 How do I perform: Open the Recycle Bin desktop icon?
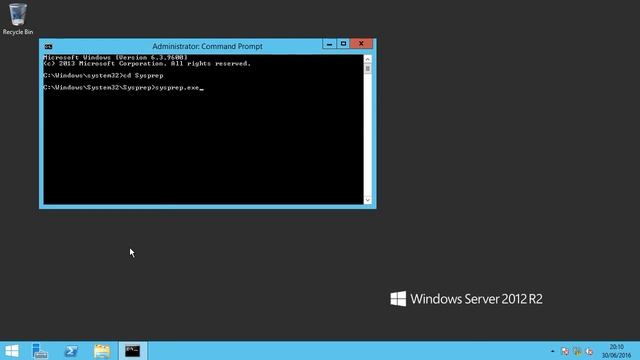18,18
